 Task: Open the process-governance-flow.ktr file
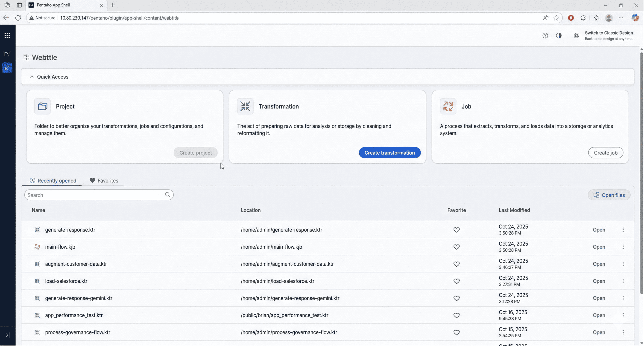(x=599, y=332)
